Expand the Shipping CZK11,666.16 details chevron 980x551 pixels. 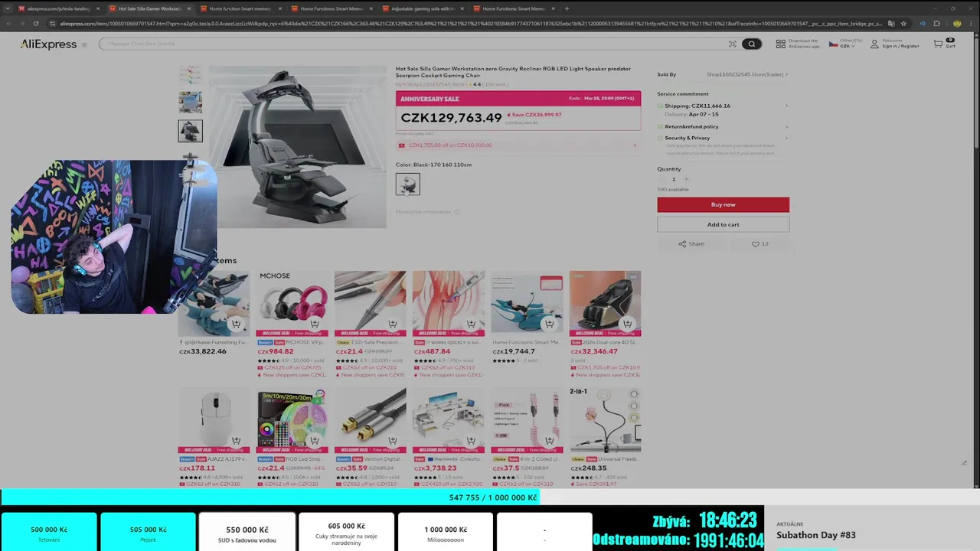(x=786, y=106)
